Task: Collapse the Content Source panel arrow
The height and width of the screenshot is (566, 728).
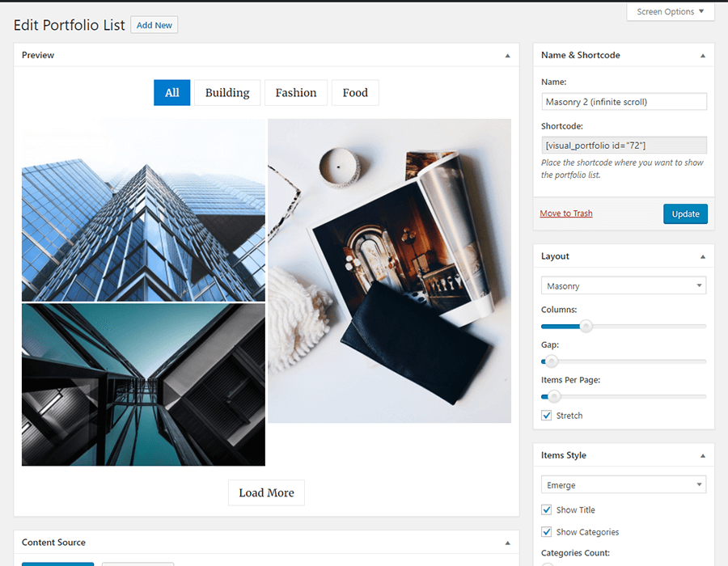Action: point(507,543)
